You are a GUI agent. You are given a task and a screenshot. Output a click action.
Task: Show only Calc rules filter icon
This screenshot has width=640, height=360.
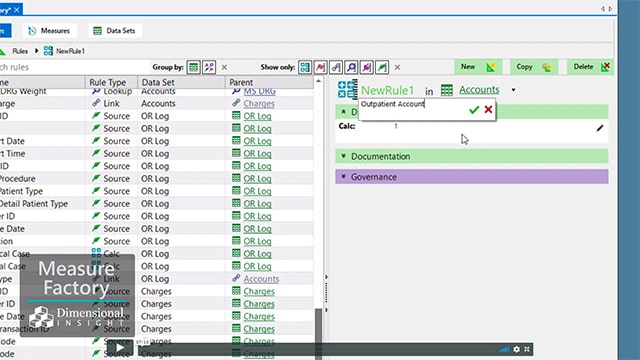(x=305, y=67)
